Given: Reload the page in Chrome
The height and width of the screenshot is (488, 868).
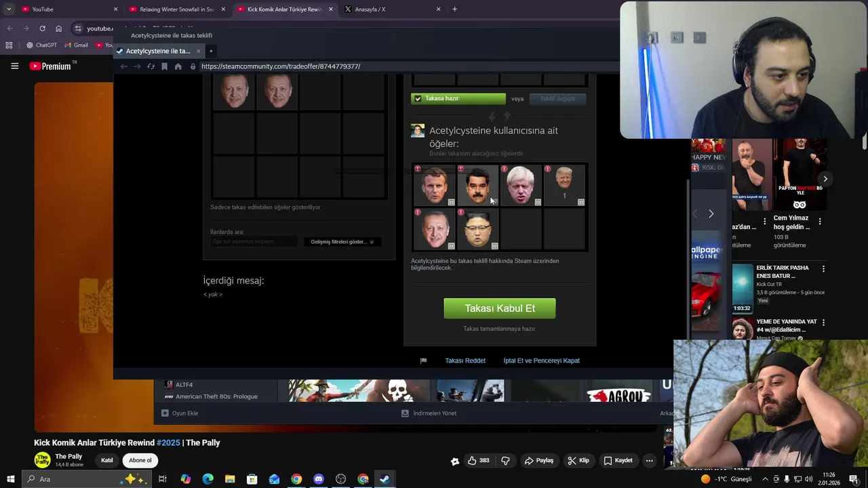Looking at the screenshot, I should [42, 28].
